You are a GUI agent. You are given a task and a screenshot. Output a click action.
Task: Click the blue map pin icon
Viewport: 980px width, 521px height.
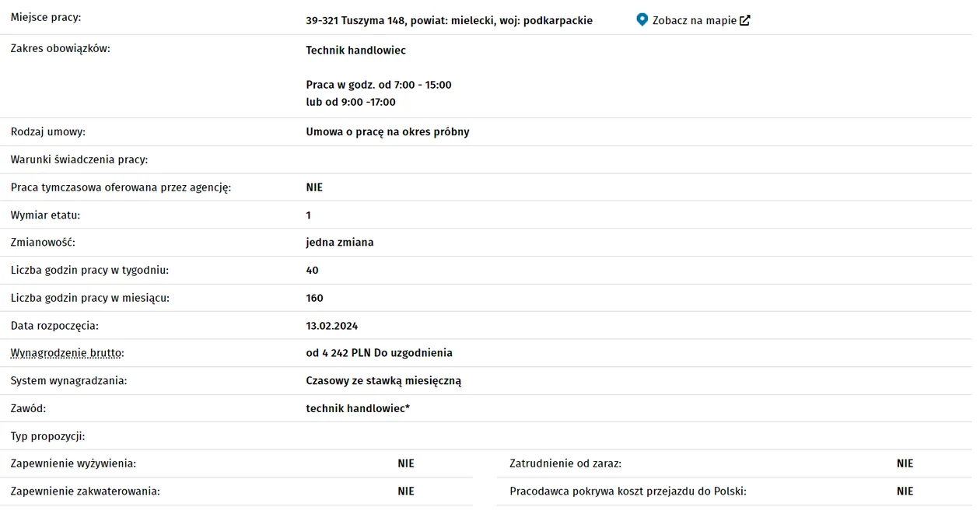[x=642, y=20]
